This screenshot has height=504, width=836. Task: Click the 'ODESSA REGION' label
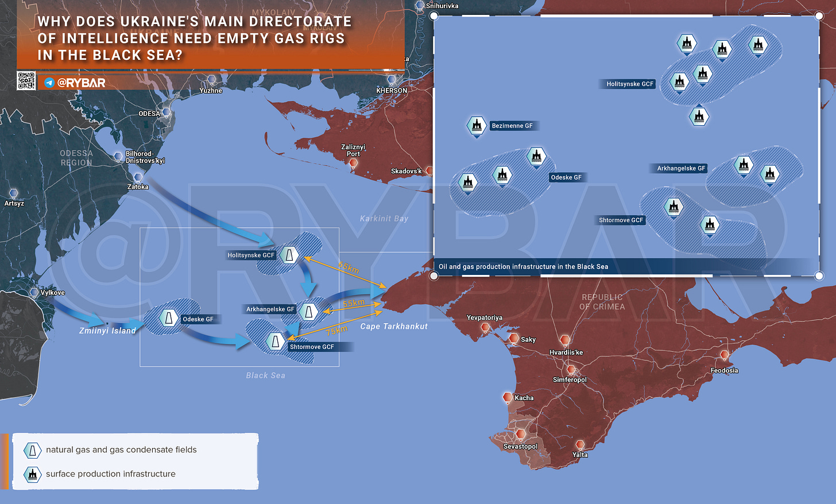[x=76, y=158]
